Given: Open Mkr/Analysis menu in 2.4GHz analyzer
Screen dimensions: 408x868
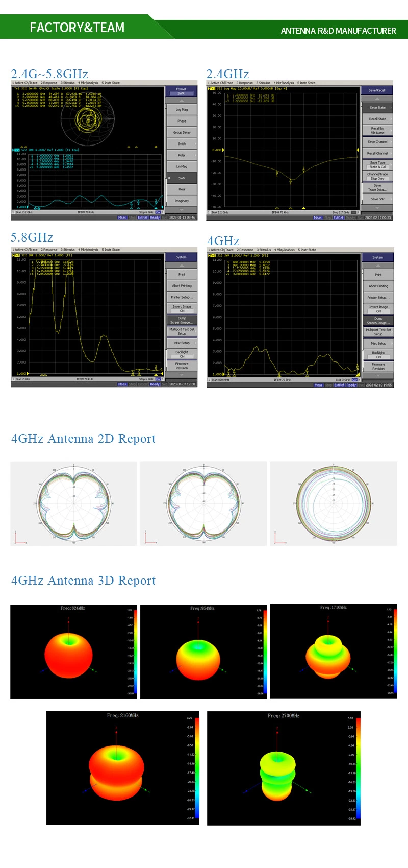Looking at the screenshot, I should [285, 83].
